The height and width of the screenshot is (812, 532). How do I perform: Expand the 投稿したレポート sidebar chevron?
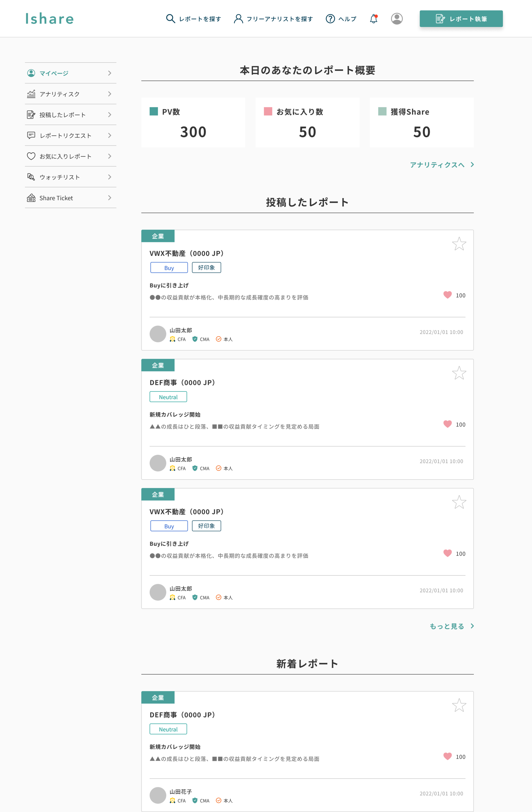pos(110,115)
